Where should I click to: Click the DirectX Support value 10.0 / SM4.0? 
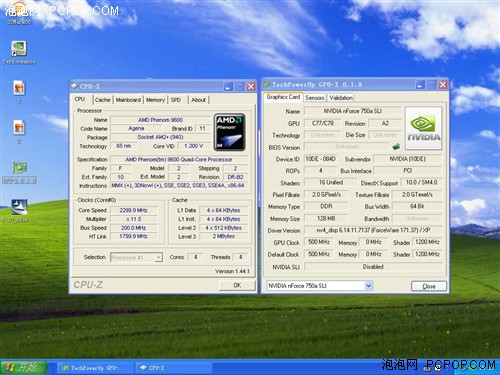point(421,183)
